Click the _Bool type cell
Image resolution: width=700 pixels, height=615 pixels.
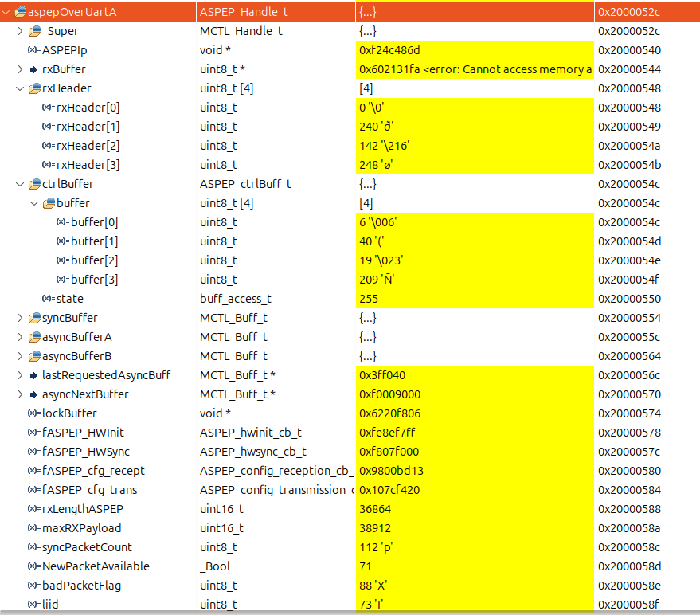pos(215,566)
